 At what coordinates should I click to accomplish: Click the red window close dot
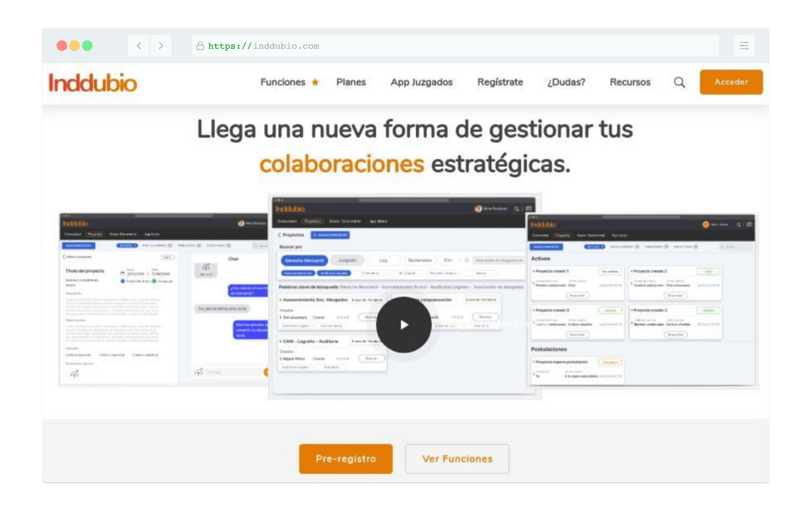coord(62,46)
